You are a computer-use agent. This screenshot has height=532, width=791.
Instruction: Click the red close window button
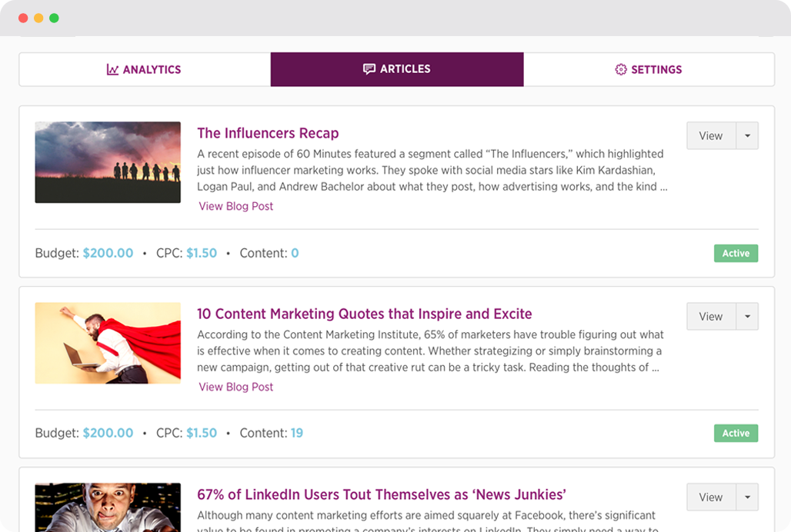point(23,18)
